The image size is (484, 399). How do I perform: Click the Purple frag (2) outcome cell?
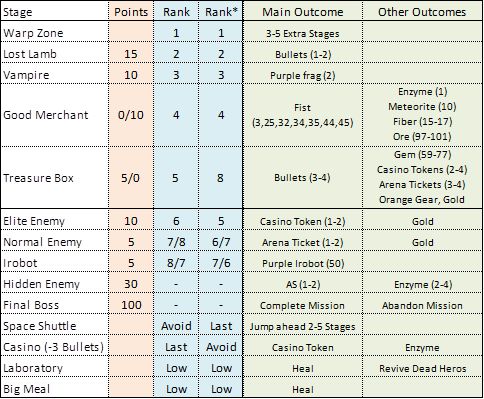tap(303, 74)
